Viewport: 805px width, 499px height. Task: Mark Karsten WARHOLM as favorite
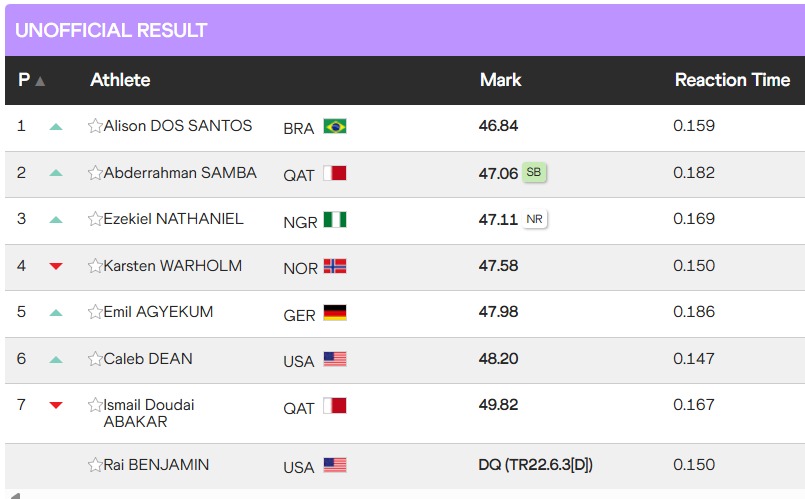pyautogui.click(x=95, y=266)
